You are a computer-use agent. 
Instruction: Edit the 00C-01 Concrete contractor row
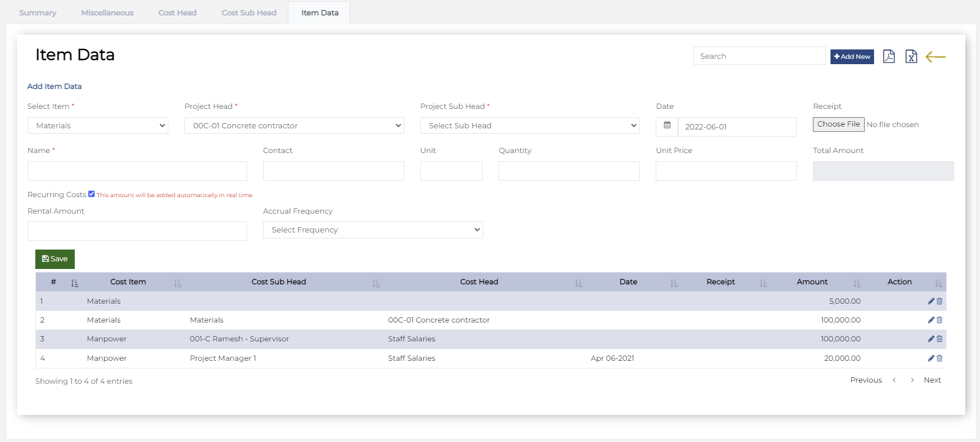(x=931, y=320)
